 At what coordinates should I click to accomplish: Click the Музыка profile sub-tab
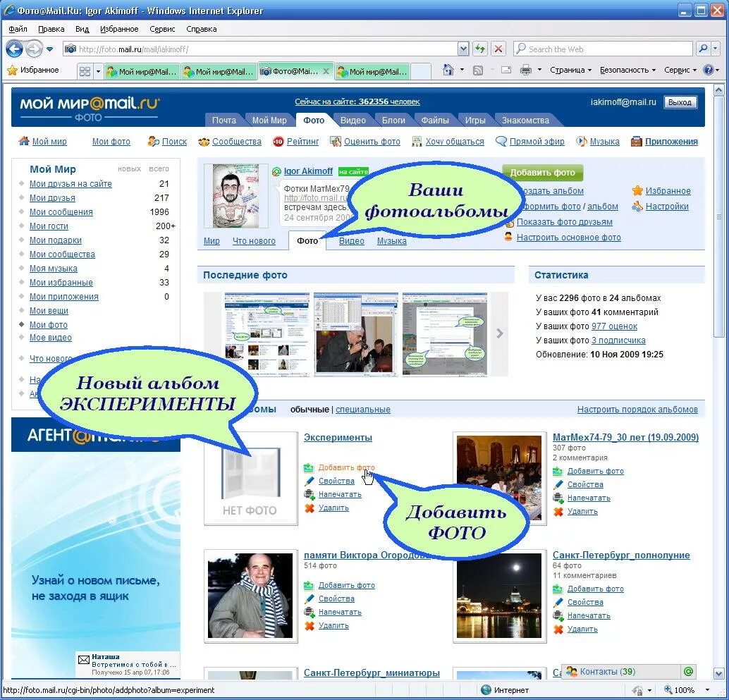[x=391, y=241]
